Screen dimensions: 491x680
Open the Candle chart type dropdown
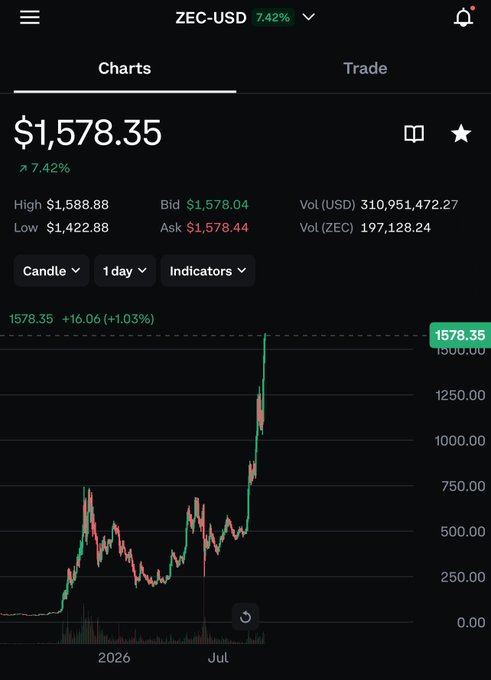tap(51, 271)
